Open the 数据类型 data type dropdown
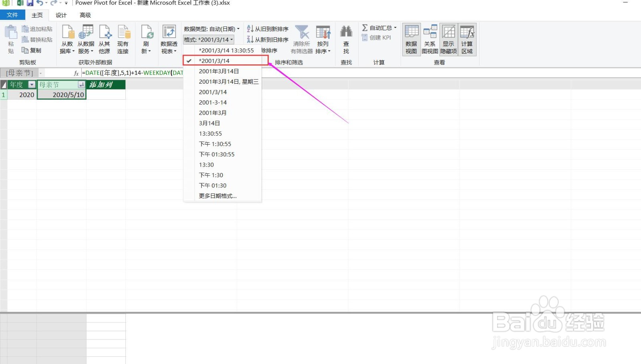 click(212, 29)
